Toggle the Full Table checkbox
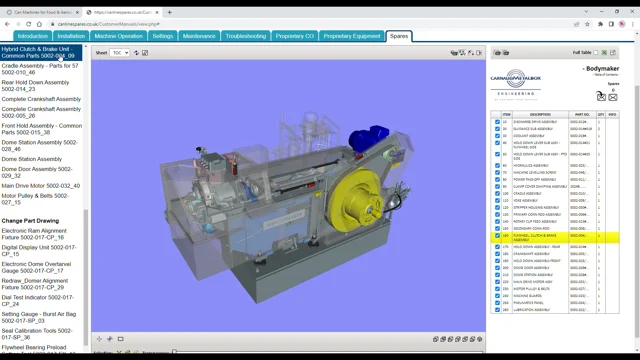Viewport: 640px width, 360px height. click(596, 53)
